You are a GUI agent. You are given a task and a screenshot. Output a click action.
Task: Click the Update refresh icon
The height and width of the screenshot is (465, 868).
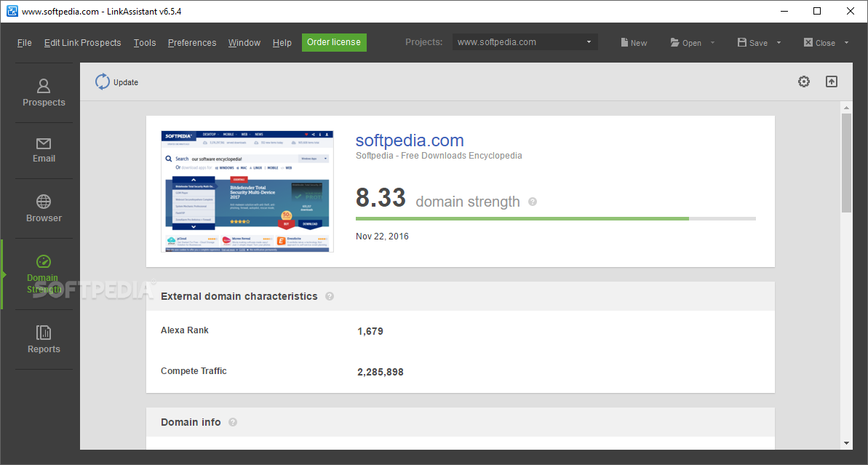click(x=103, y=82)
